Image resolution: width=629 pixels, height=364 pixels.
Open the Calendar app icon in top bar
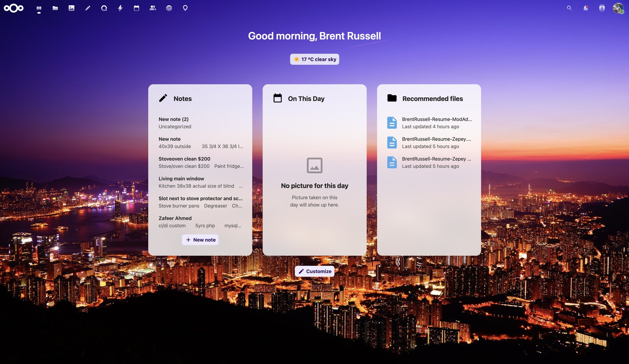point(136,8)
